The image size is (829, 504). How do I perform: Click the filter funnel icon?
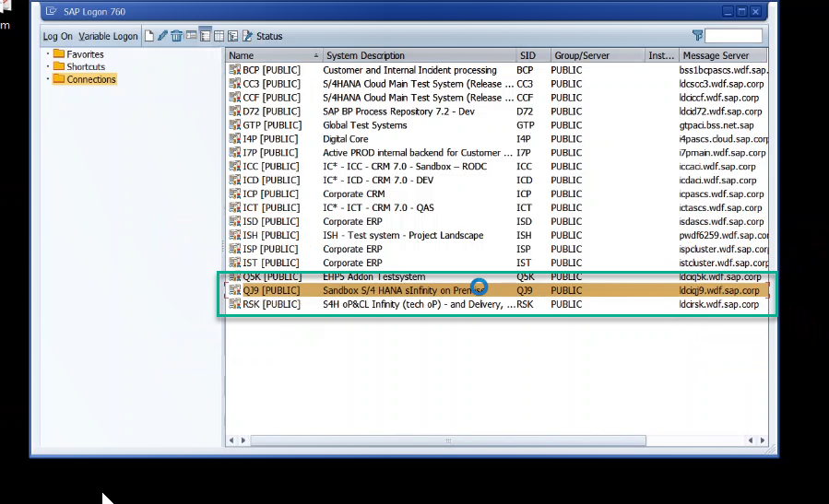tap(697, 35)
